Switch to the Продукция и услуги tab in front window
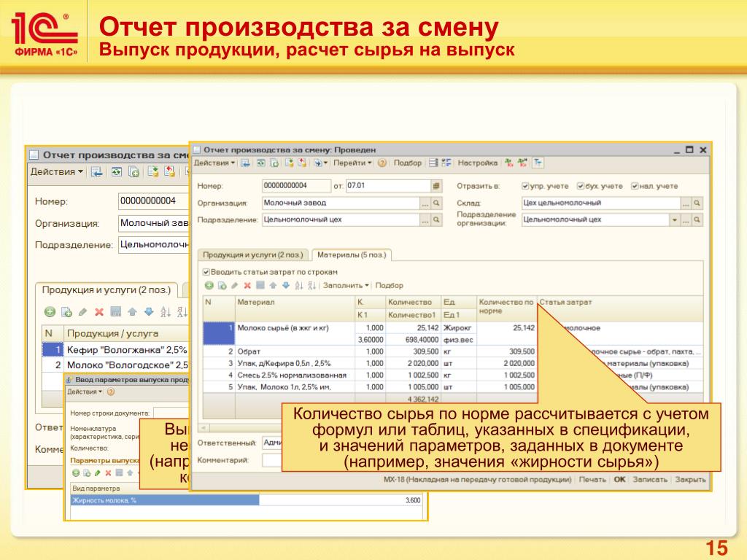This screenshot has height=560, width=747. [253, 254]
